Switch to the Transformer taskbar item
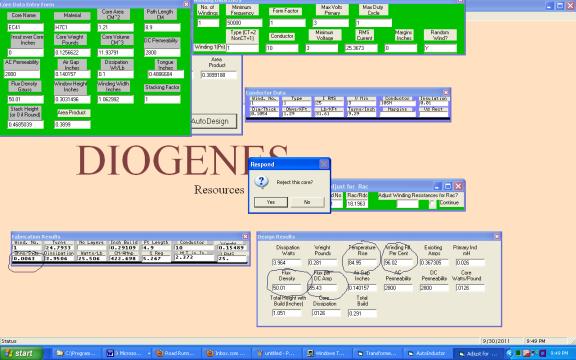Screen dimensions: 576x360 tap(377, 353)
